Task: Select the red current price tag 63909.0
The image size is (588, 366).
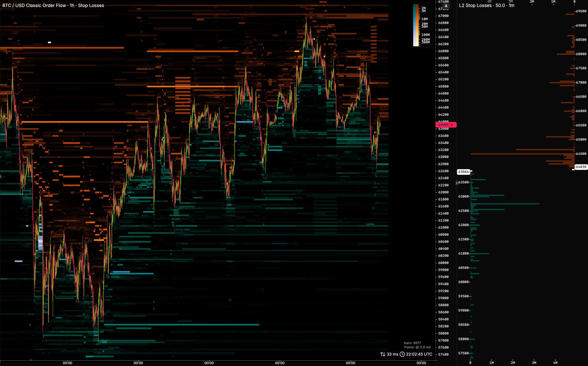Action: [x=446, y=125]
